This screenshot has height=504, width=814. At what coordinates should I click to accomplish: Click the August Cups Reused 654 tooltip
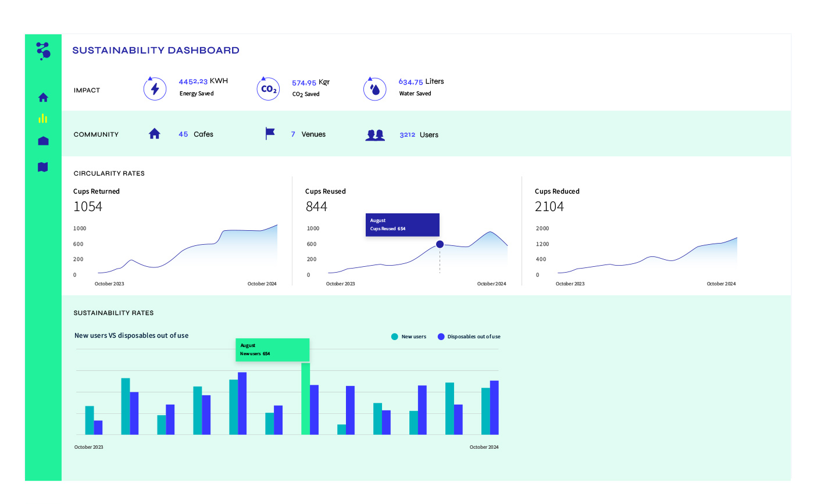tap(402, 225)
